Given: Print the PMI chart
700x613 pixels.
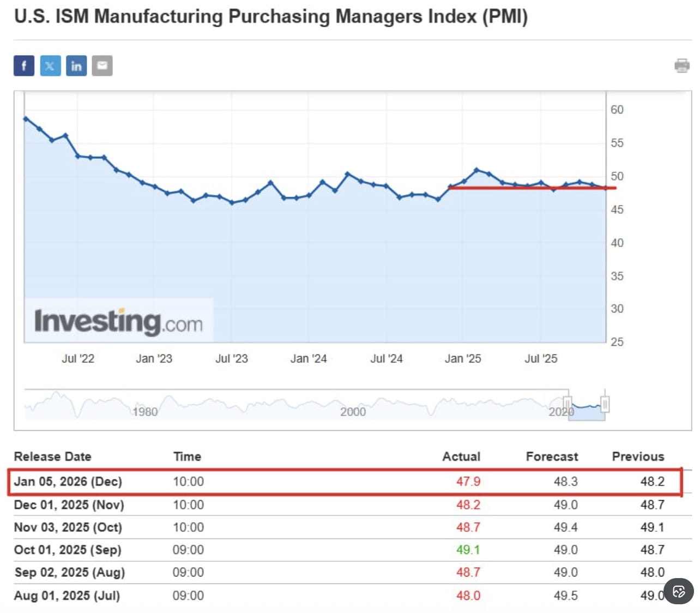Looking at the screenshot, I should tap(683, 65).
